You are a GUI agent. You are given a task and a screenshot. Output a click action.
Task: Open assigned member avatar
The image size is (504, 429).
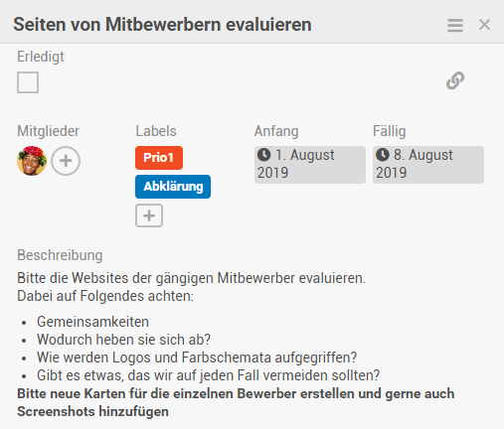click(x=32, y=161)
